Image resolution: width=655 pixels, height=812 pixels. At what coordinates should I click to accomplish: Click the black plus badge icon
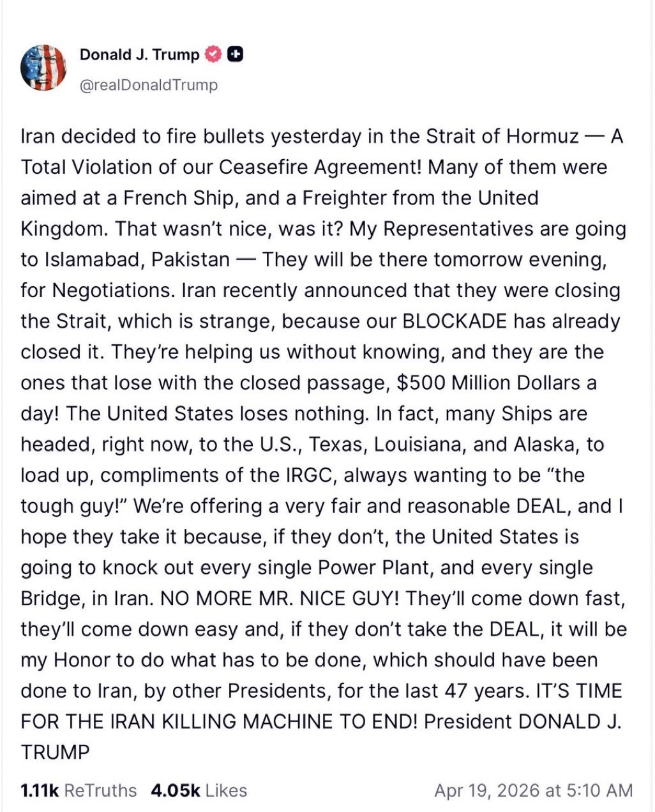pyautogui.click(x=235, y=55)
